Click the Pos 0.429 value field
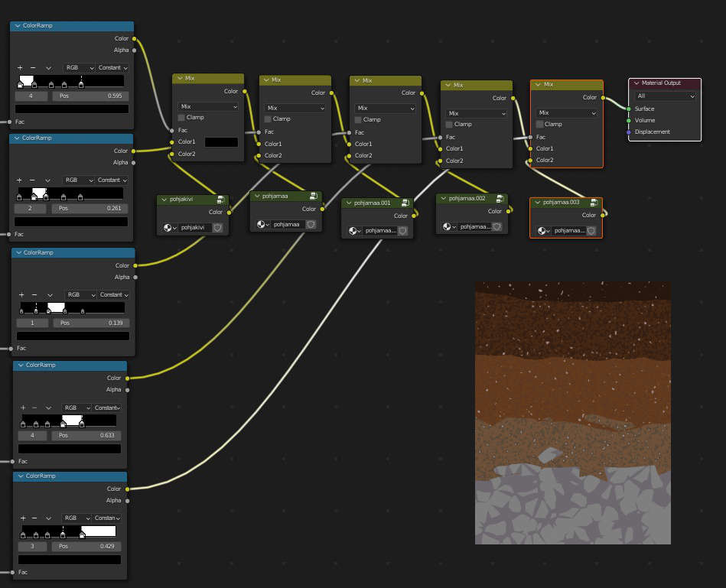The width and height of the screenshot is (726, 588). pyautogui.click(x=86, y=547)
